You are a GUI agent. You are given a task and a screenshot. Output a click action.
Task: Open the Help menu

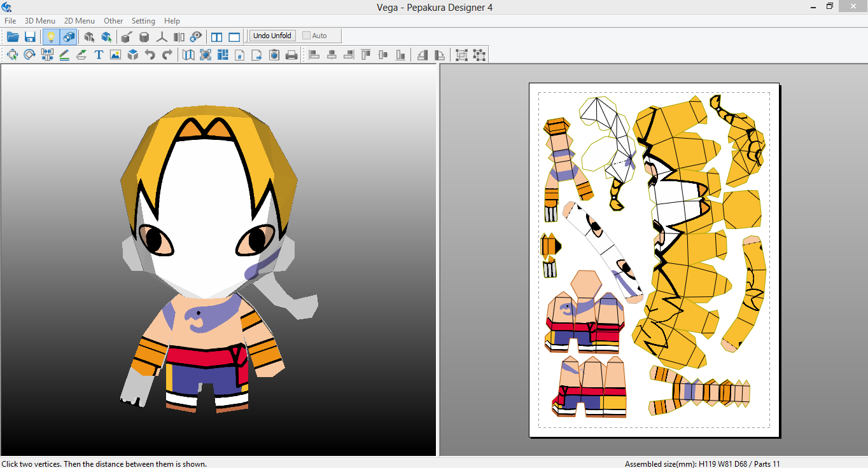coord(172,21)
